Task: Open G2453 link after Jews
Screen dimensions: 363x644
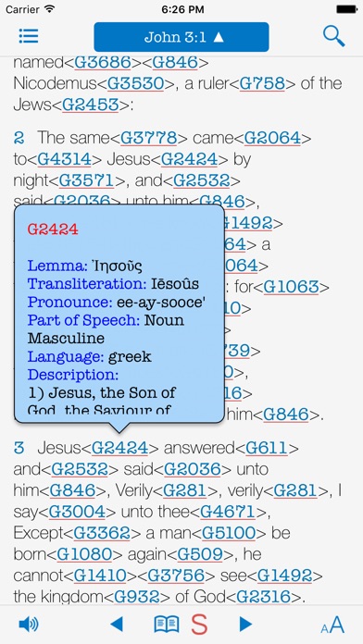Action: [91, 105]
